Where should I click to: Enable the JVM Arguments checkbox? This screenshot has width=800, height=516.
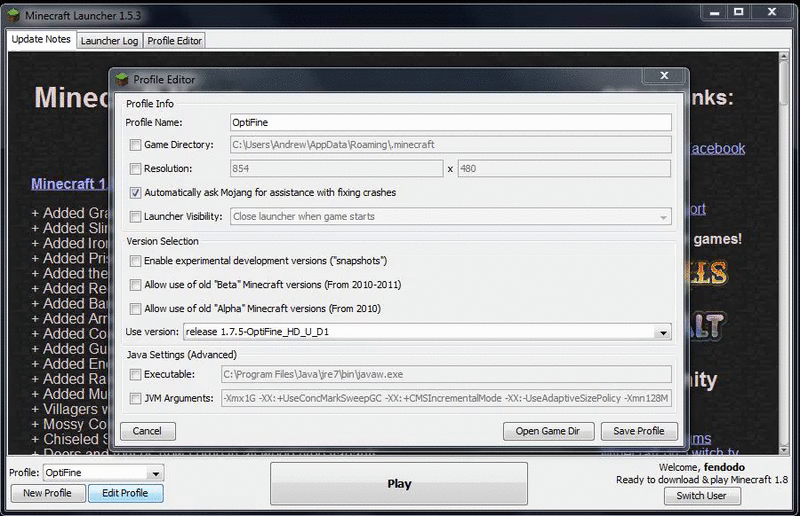pyautogui.click(x=135, y=399)
